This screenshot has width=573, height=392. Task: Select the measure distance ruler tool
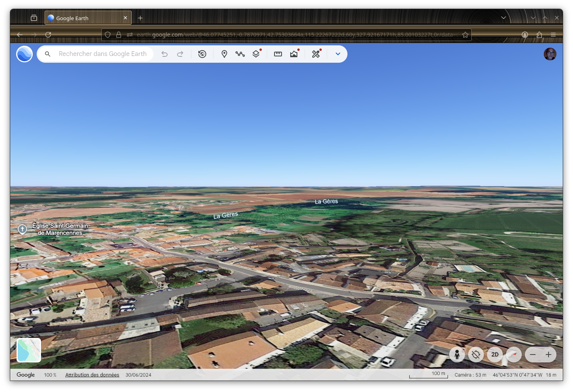coord(278,54)
